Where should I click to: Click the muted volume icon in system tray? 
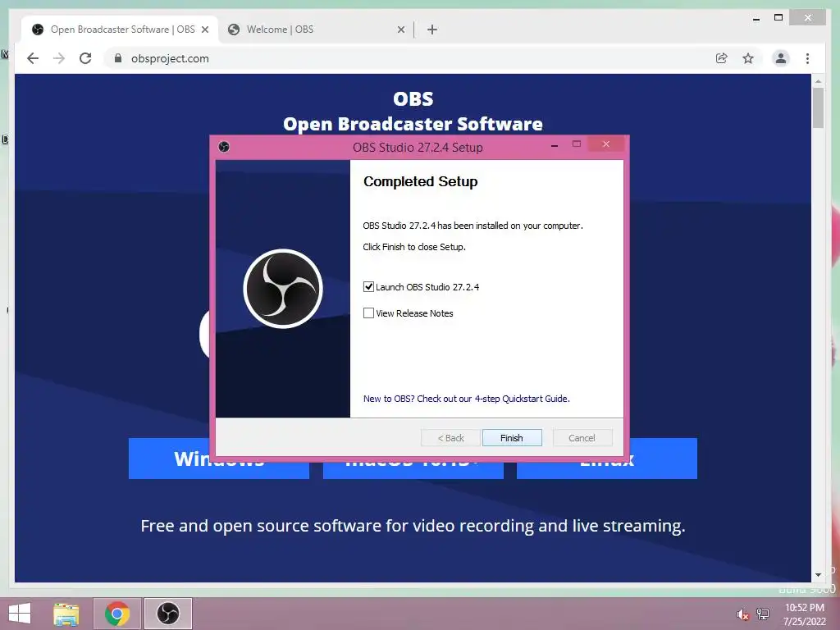[742, 614]
